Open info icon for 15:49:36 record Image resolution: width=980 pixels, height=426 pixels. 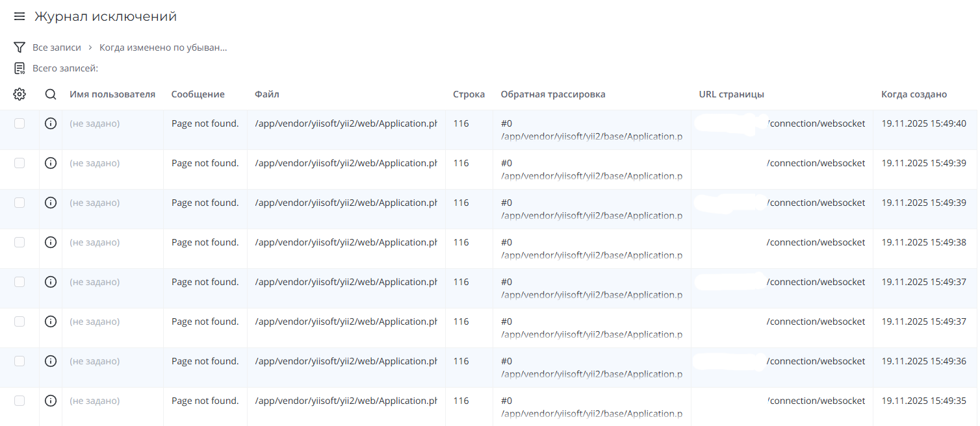point(51,361)
